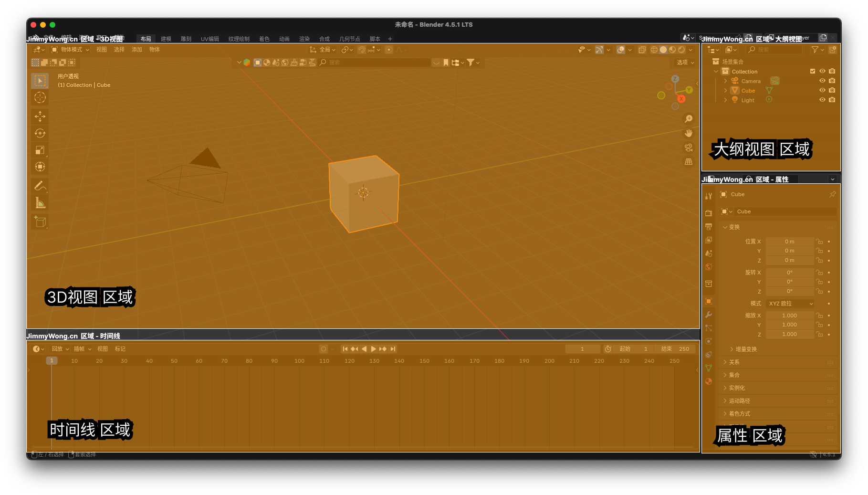Expand the 关系 panel

734,362
